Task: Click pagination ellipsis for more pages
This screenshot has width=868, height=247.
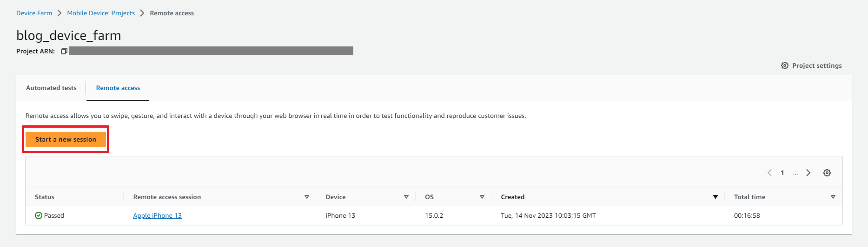Action: 795,173
